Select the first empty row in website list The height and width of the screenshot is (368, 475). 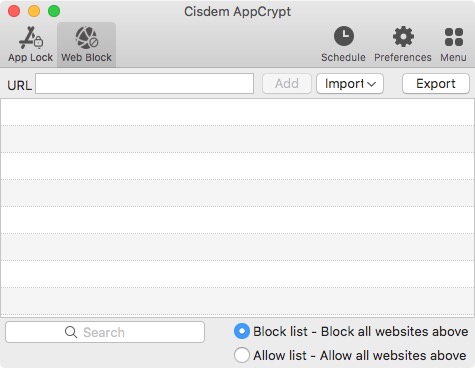[237, 112]
